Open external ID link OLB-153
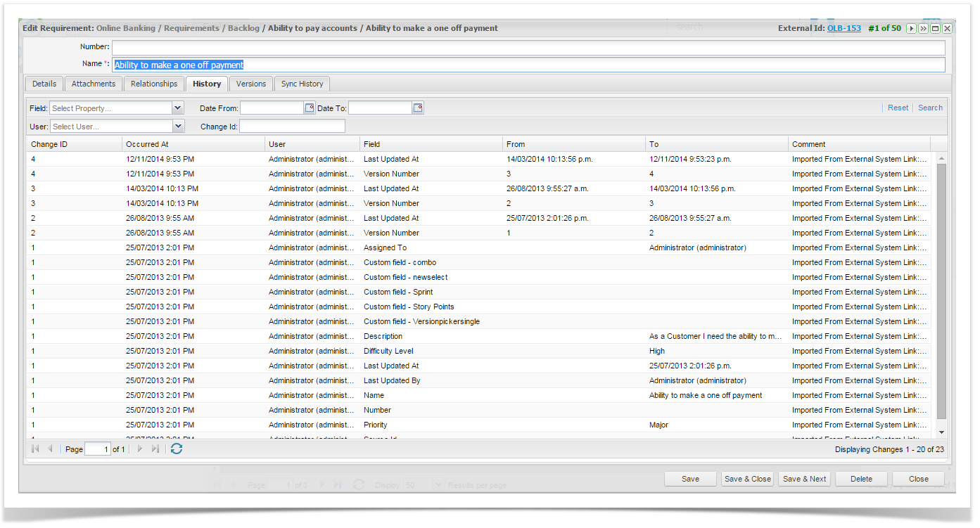Viewport: 980px width, 528px height. point(844,28)
